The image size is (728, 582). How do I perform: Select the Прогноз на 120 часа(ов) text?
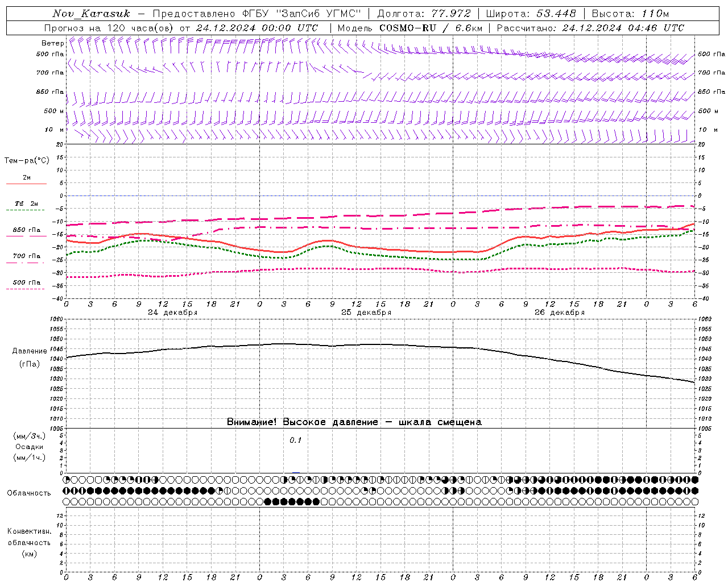point(110,28)
